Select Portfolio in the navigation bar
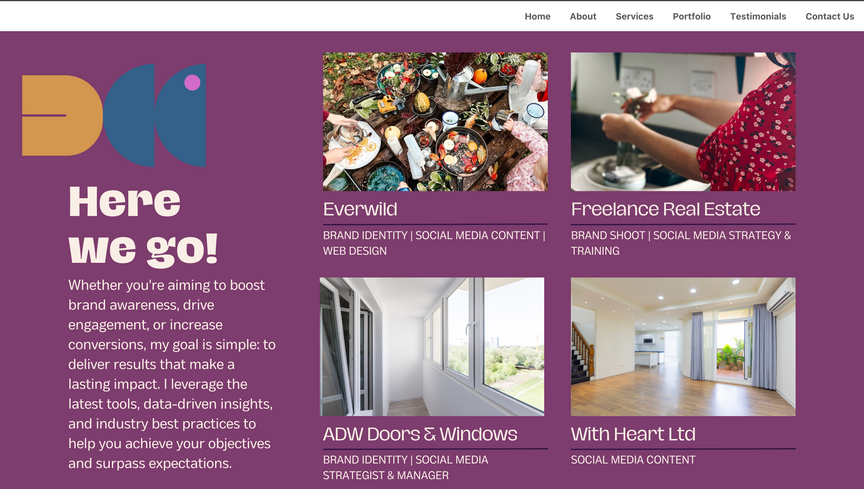Image resolution: width=864 pixels, height=489 pixels. (692, 17)
